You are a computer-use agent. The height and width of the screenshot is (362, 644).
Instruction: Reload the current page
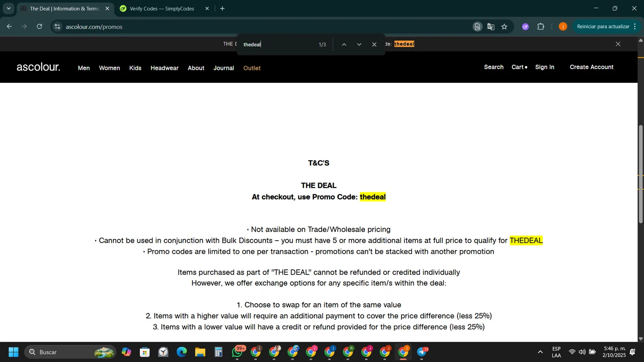point(39,27)
